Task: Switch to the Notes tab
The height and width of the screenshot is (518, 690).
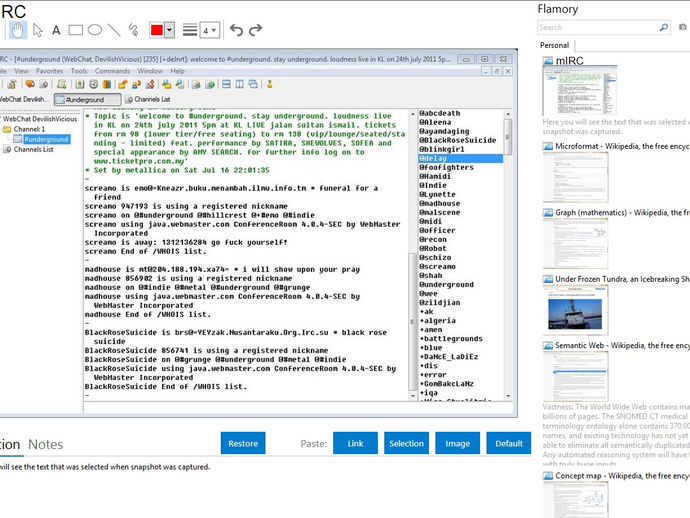Action: click(45, 445)
